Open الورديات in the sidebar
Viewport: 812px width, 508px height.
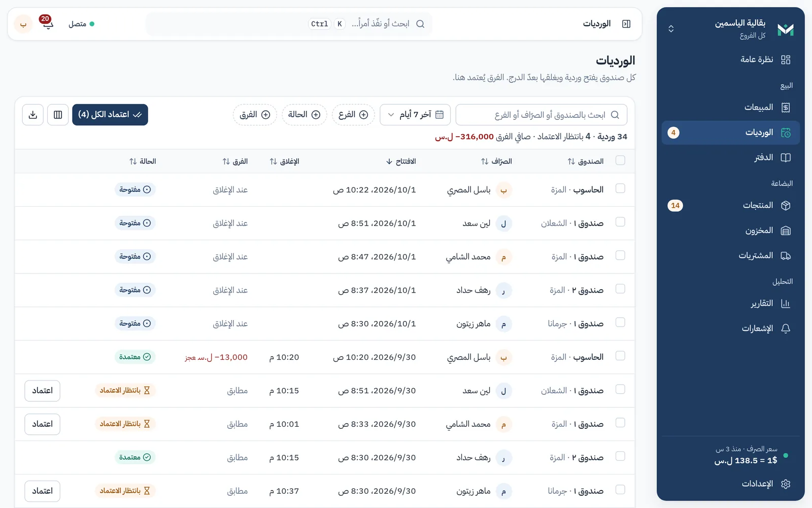(x=731, y=133)
